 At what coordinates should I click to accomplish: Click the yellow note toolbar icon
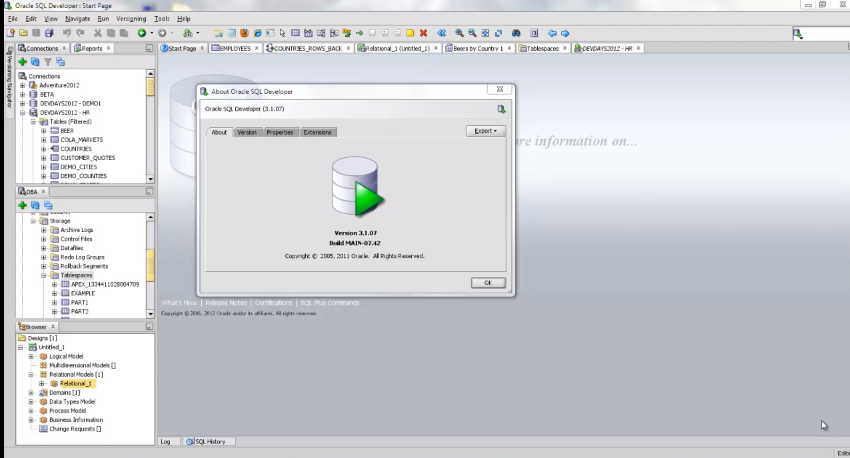(410, 33)
